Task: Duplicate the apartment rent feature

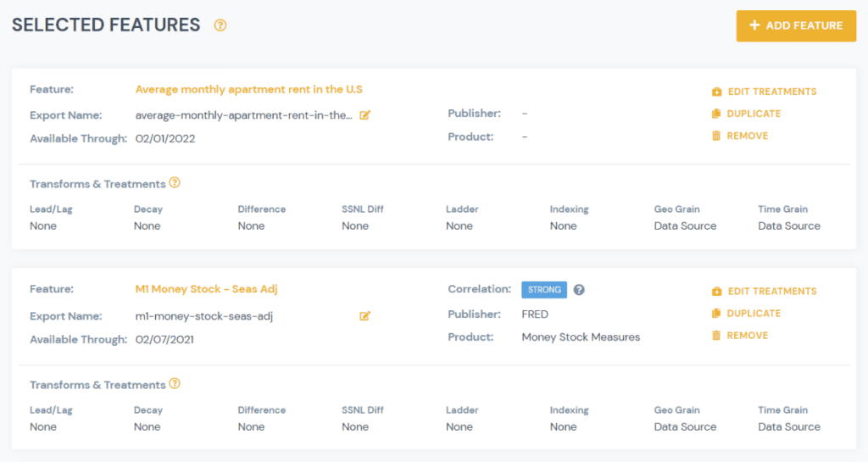Action: [x=746, y=114]
